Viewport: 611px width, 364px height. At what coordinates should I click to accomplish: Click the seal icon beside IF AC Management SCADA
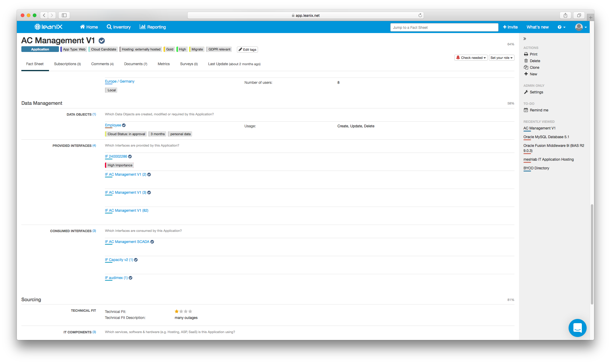[x=152, y=242]
